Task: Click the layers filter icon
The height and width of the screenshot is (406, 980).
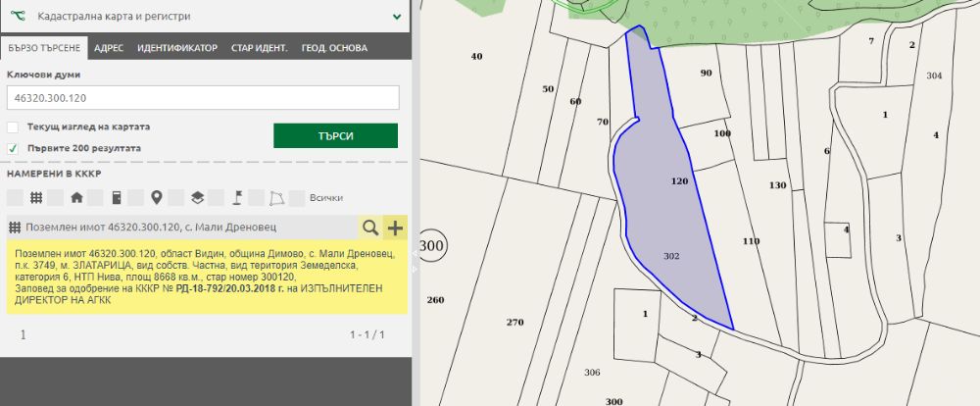Action: 197,198
